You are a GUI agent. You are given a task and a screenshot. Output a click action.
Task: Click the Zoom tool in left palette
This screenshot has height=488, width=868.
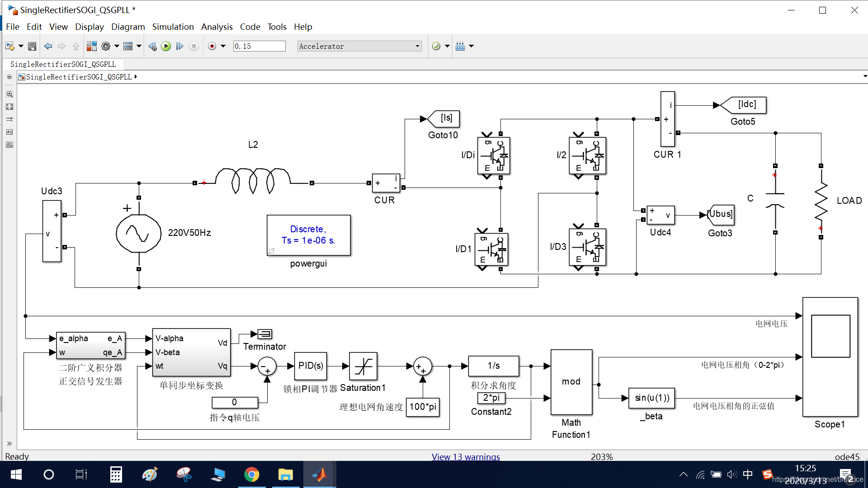(x=9, y=94)
